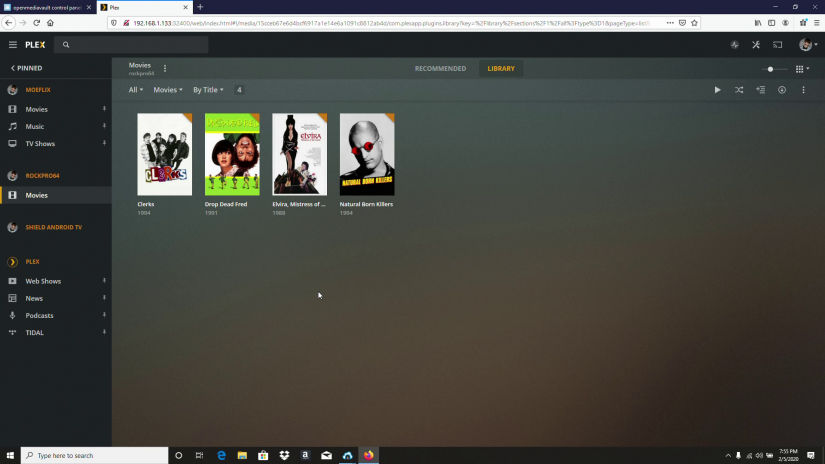This screenshot has width=825, height=464.
Task: Unpin the Music library
Action: (104, 126)
